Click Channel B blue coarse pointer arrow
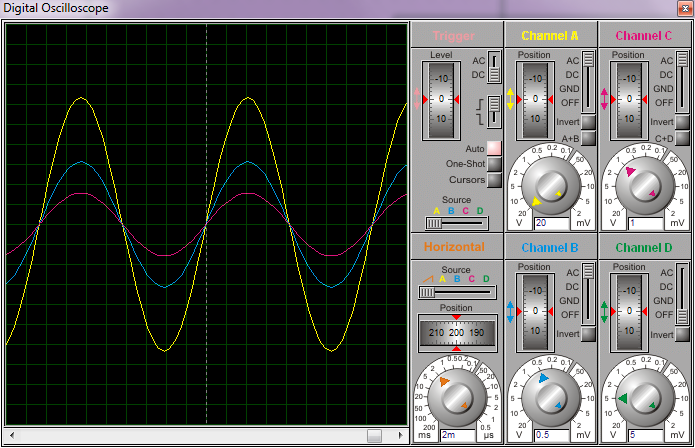 coord(543,378)
